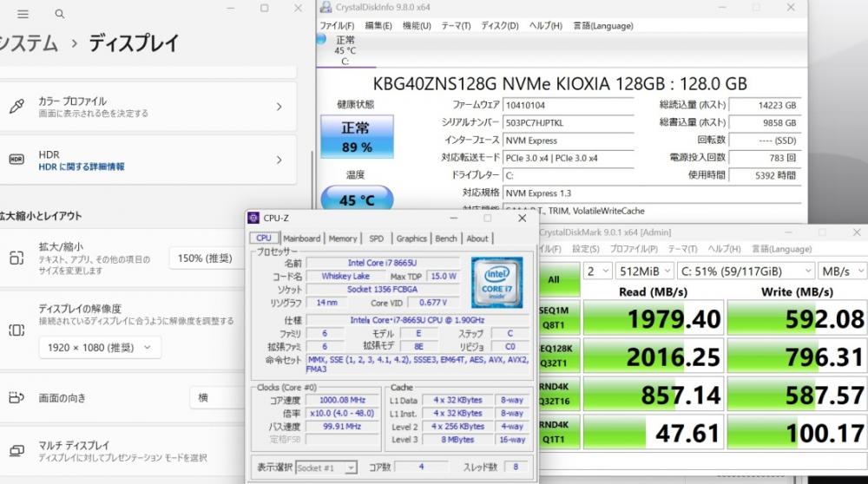This screenshot has width=868, height=484.
Task: Open the Socket #1 selection dropdown in CPU-Z
Action: (x=326, y=468)
